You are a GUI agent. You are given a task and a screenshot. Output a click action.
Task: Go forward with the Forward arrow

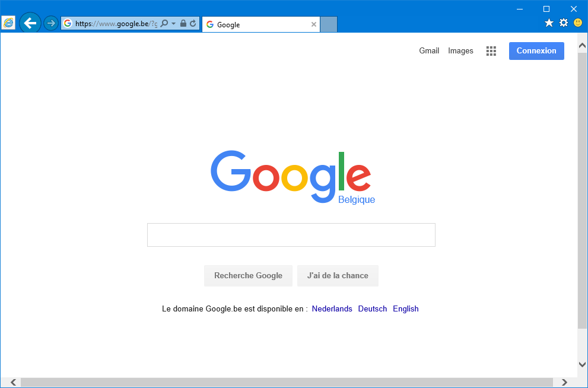pos(51,23)
